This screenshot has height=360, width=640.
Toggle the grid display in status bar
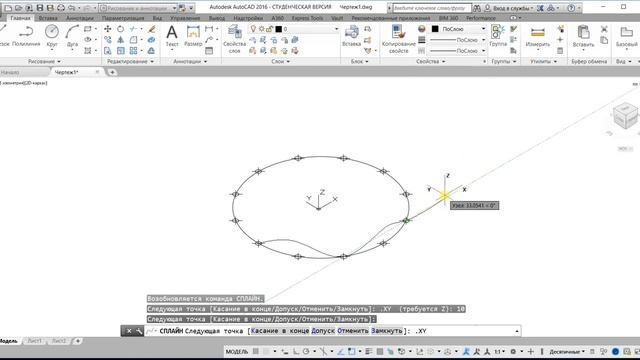pyautogui.click(x=256, y=351)
